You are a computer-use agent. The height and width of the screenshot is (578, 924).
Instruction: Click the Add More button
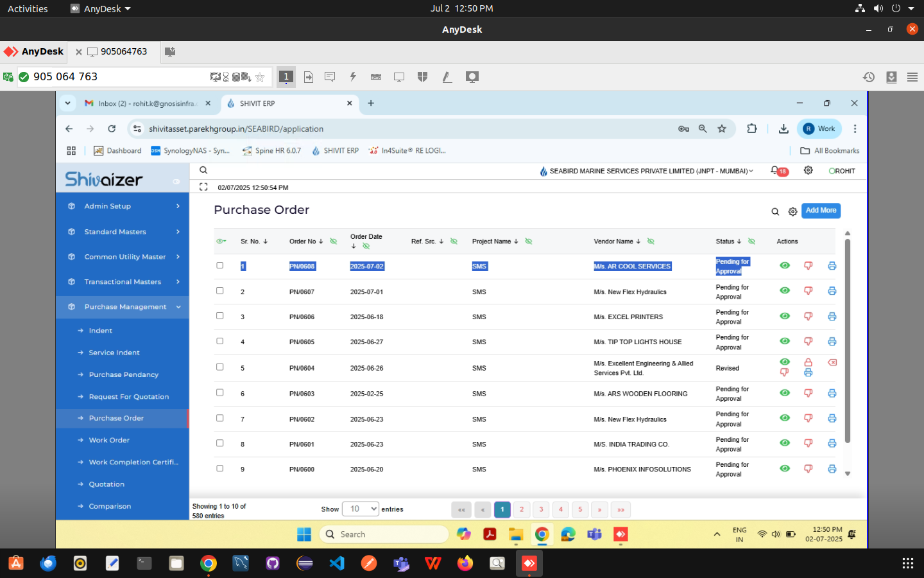point(821,211)
